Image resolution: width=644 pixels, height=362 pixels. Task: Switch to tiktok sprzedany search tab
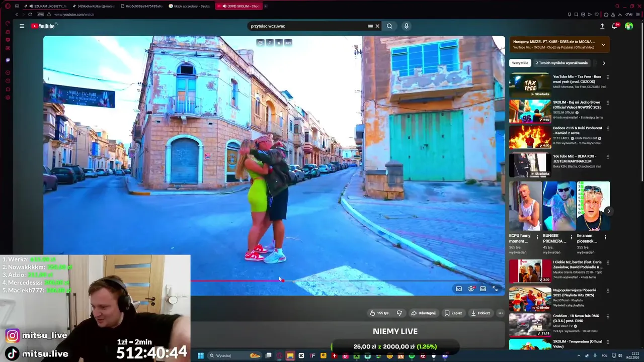click(190, 6)
